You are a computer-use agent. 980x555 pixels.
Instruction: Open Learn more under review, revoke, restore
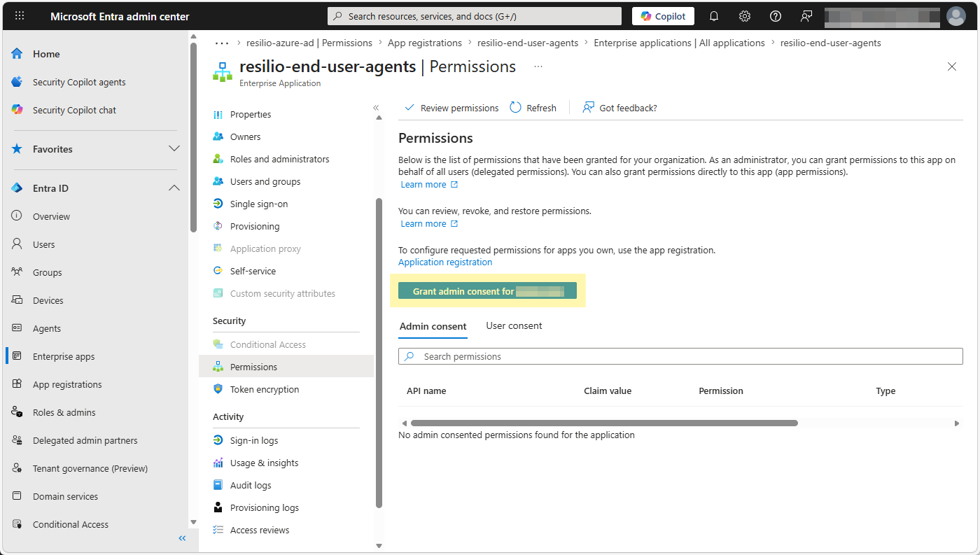click(429, 224)
